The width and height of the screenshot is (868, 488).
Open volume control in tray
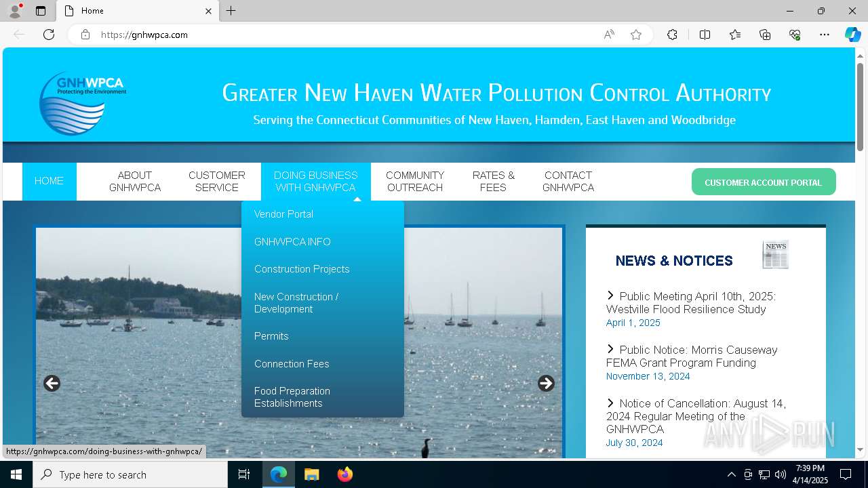point(780,474)
